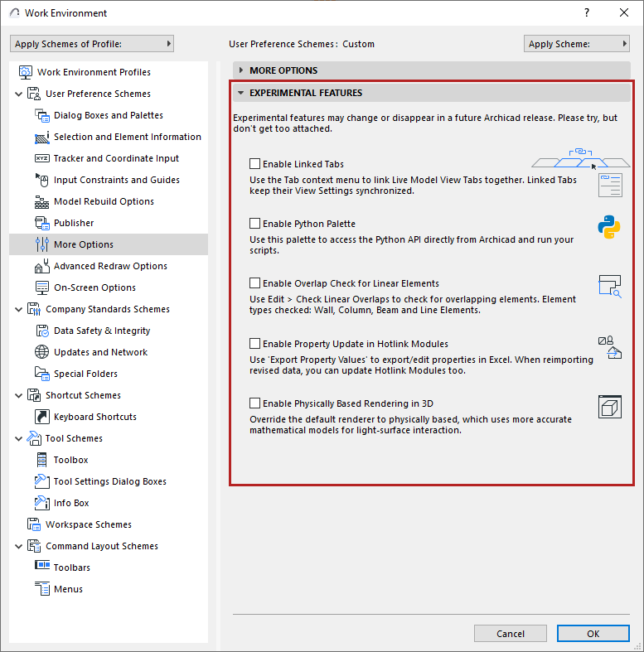Click the Overlap Check magnifier icon
Screen dimensions: 644x652
(x=610, y=287)
